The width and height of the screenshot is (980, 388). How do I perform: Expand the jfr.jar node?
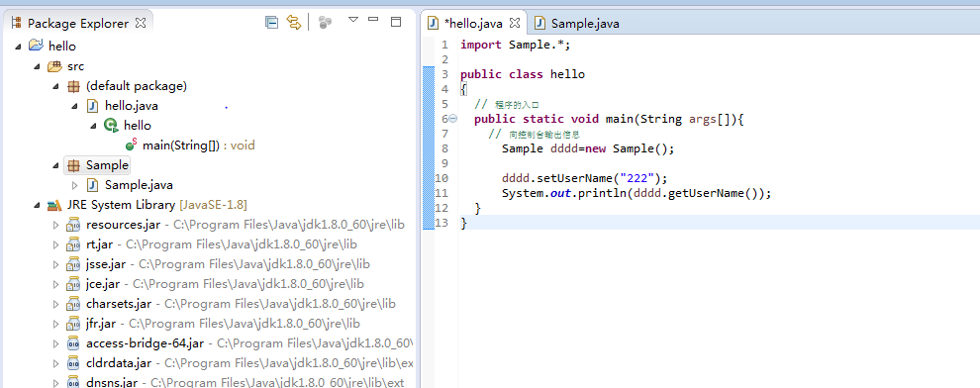coord(55,325)
